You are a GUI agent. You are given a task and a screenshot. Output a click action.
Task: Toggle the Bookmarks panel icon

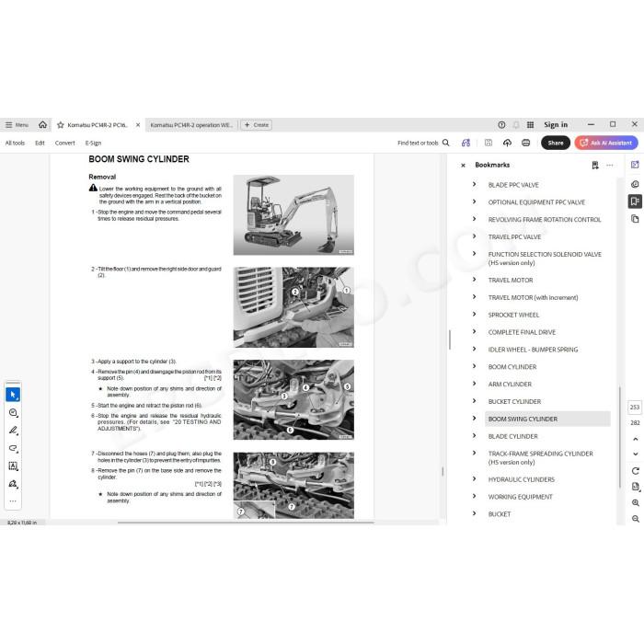(x=635, y=201)
